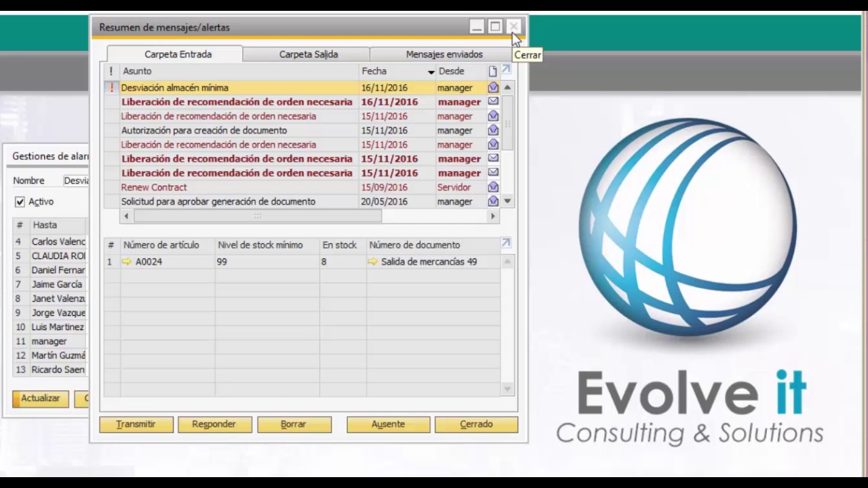
Task: Click the Responder button
Action: (x=214, y=424)
